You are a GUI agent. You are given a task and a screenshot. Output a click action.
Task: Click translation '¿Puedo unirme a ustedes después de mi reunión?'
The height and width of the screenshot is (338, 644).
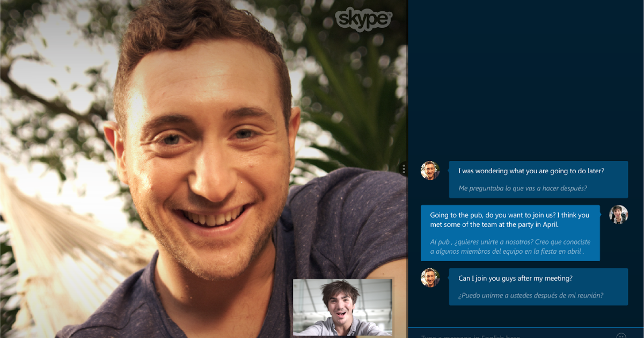tap(531, 296)
